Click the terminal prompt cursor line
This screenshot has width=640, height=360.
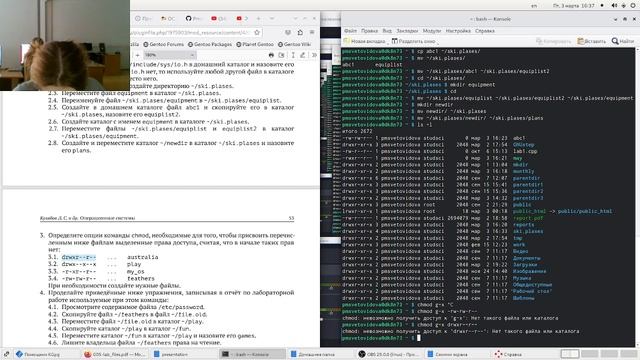(419, 338)
